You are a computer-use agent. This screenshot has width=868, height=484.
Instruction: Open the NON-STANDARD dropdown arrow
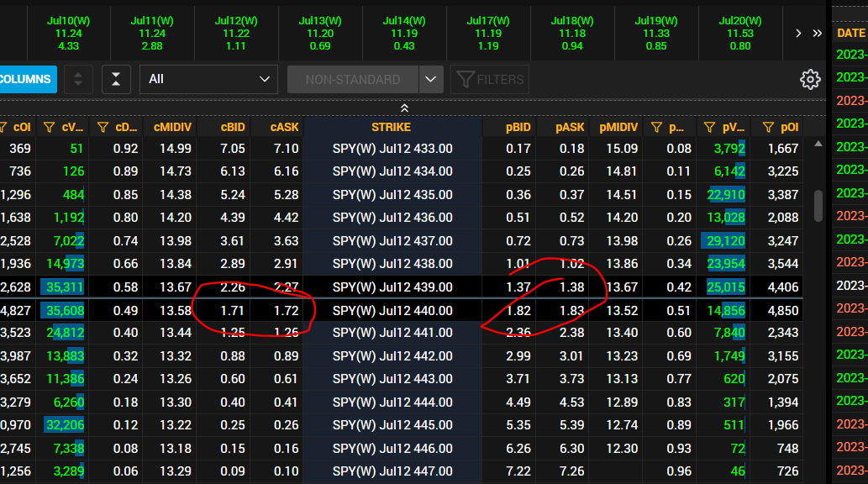[x=431, y=79]
